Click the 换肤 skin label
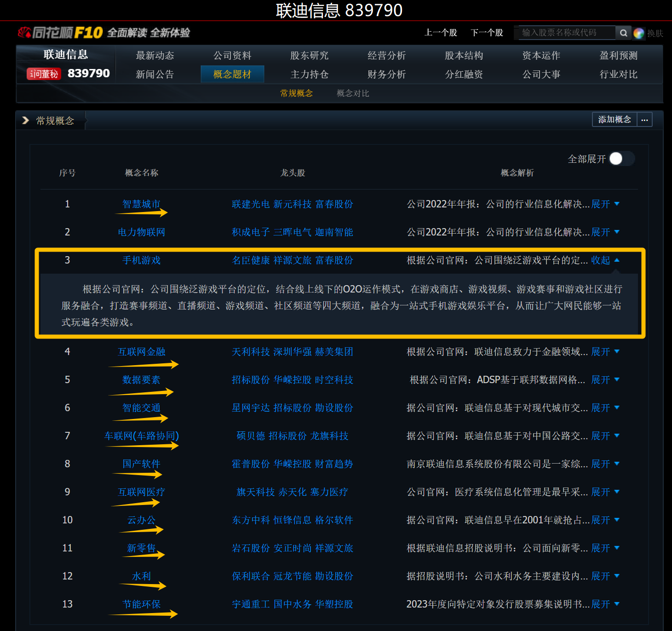Viewport: 672px width, 631px height. click(x=655, y=33)
